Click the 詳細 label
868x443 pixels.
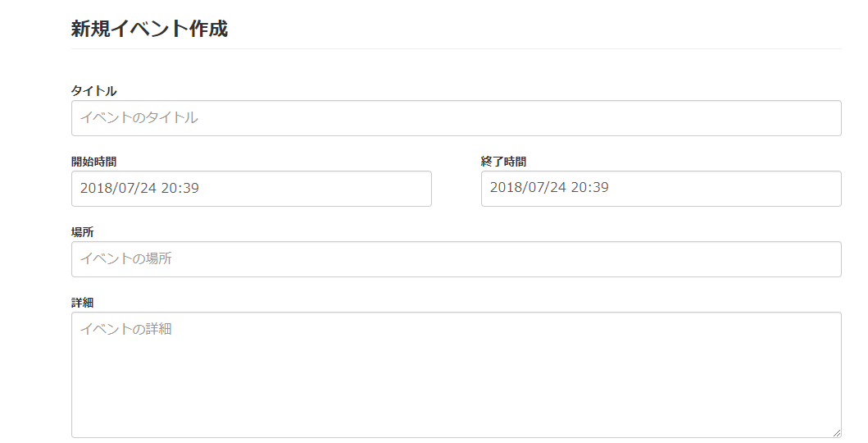82,303
